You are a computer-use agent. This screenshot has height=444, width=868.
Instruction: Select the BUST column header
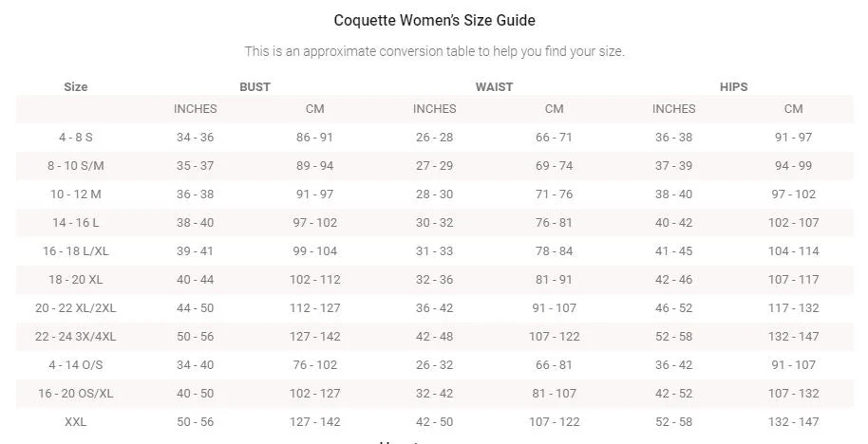pyautogui.click(x=255, y=87)
